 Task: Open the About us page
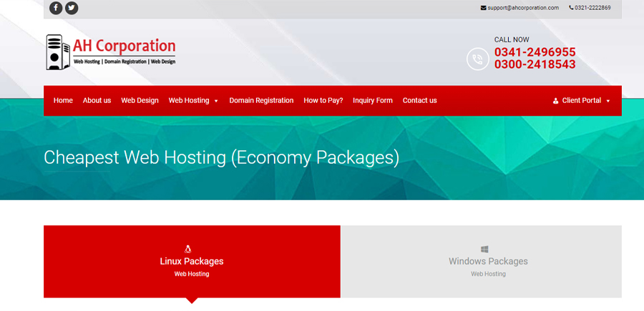click(97, 101)
